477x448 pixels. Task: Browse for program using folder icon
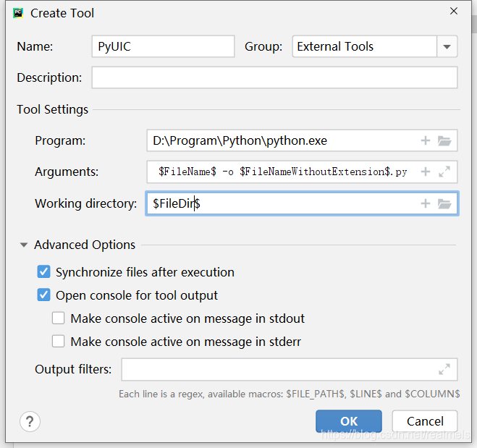(x=444, y=141)
